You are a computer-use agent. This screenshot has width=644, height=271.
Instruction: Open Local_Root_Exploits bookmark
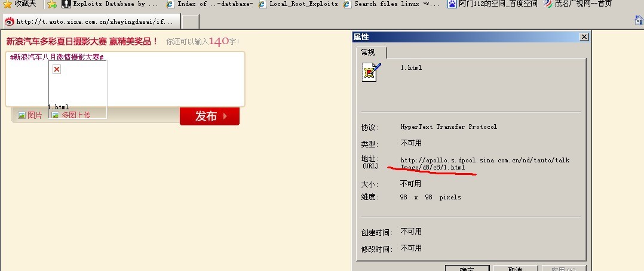[298, 4]
